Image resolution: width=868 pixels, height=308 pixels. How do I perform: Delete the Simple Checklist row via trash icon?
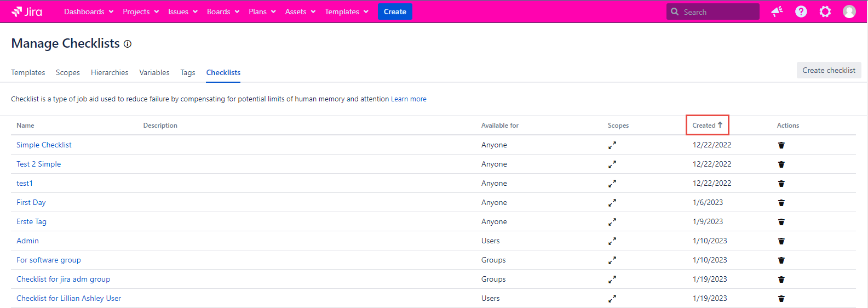pos(781,145)
